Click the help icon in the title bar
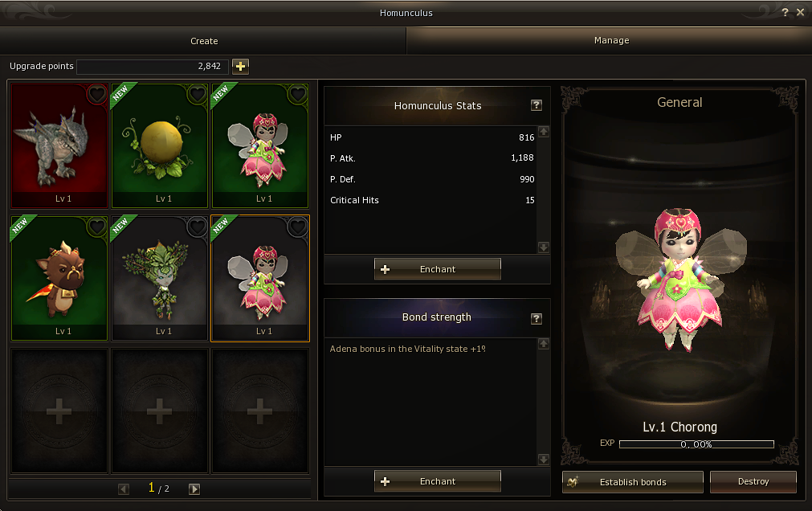Image resolution: width=812 pixels, height=511 pixels. (785, 12)
